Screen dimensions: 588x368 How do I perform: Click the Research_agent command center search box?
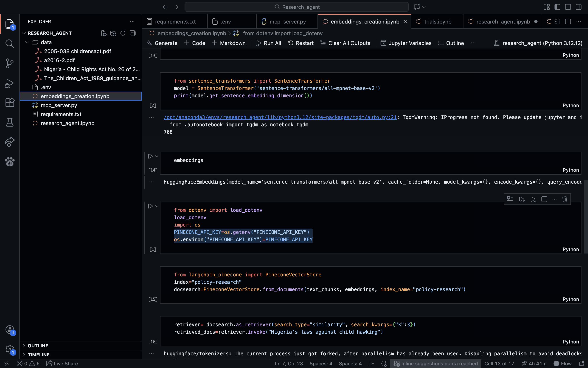[296, 7]
